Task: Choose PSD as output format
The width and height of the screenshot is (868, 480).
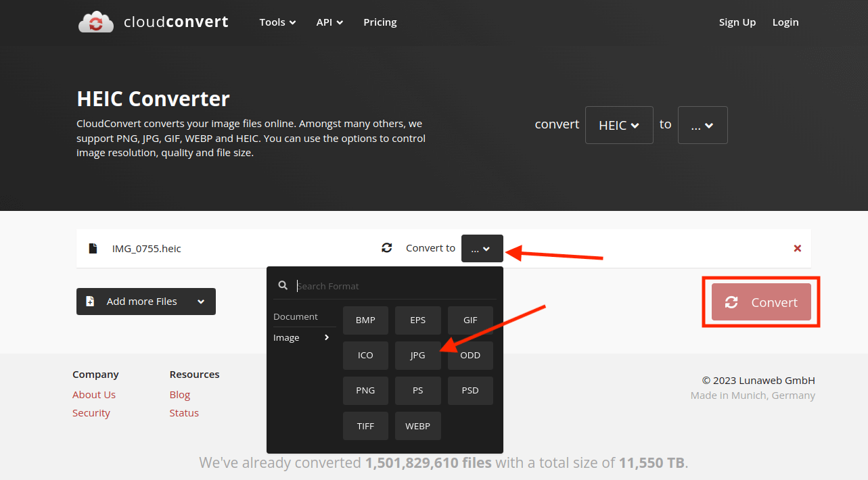Action: [470, 391]
